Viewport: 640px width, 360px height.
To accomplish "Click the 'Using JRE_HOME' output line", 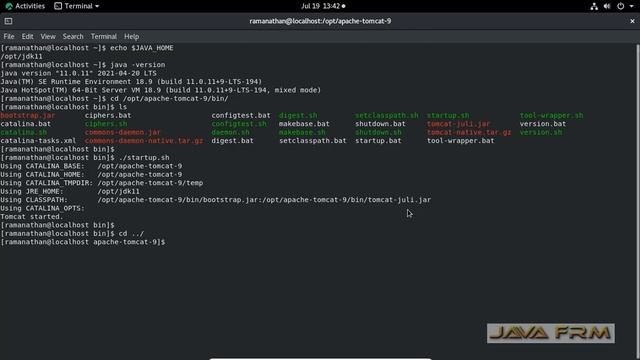I will point(70,191).
